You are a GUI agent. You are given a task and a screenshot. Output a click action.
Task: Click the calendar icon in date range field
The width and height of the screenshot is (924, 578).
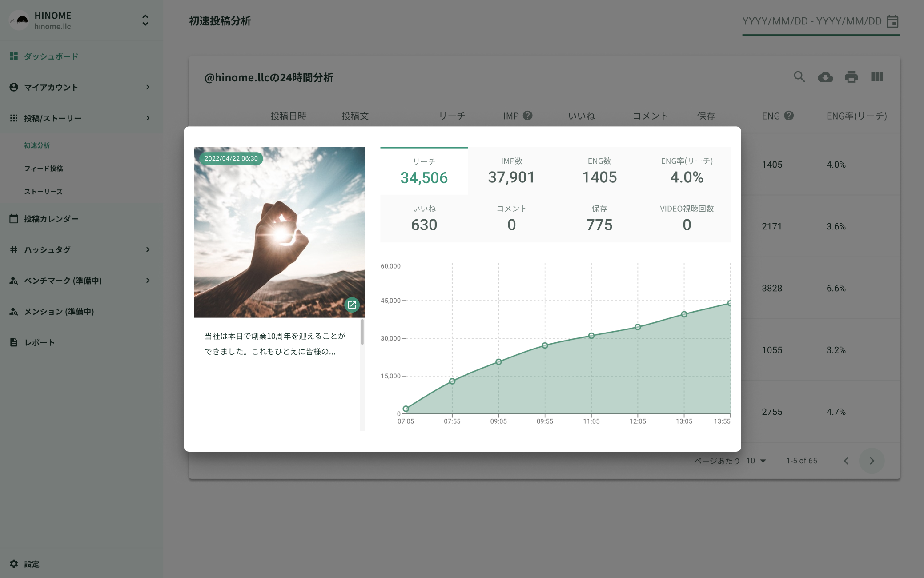pos(892,21)
